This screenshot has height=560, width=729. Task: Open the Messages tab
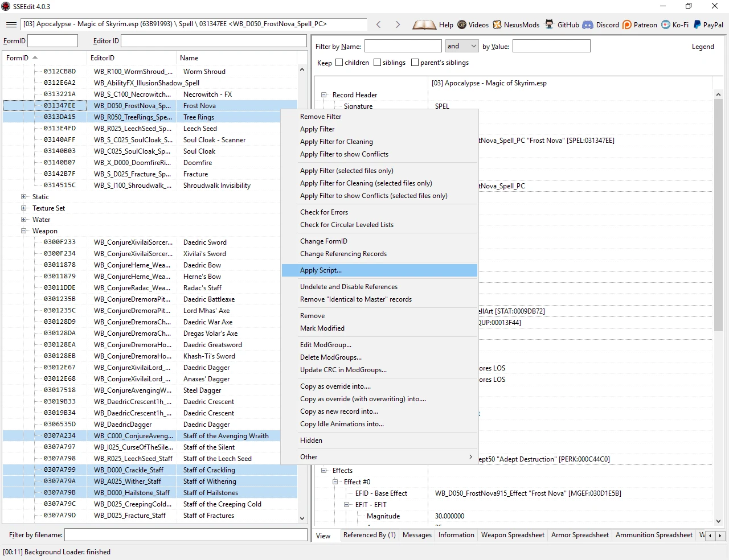(417, 535)
